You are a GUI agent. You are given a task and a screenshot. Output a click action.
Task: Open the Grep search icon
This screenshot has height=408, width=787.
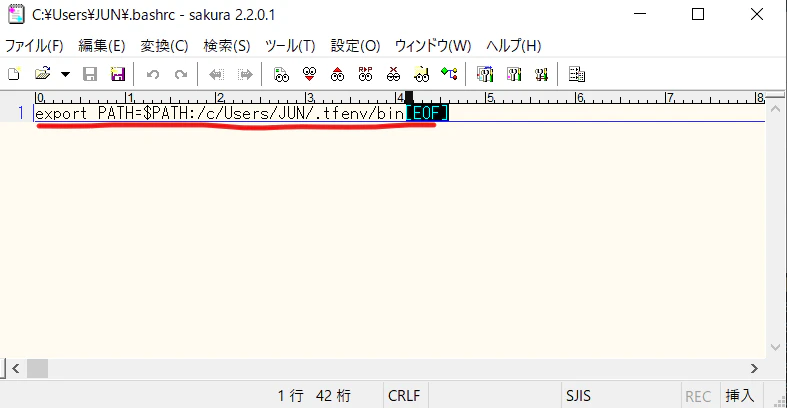click(422, 74)
